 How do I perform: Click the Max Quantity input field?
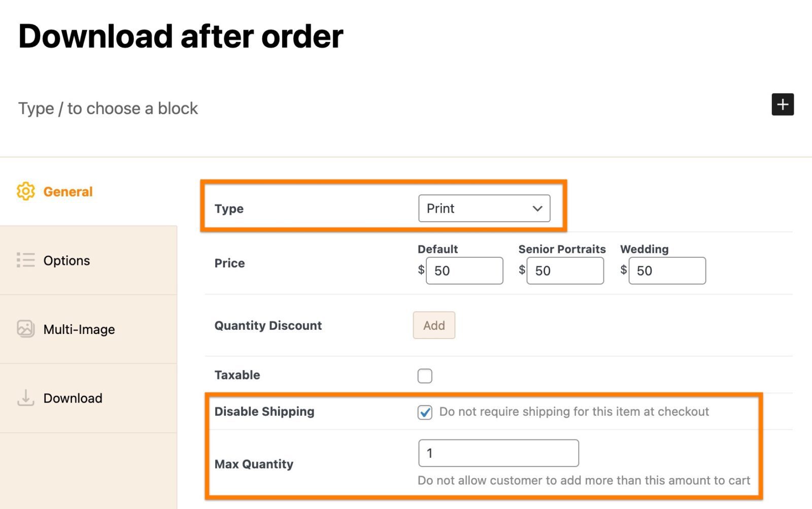tap(498, 453)
